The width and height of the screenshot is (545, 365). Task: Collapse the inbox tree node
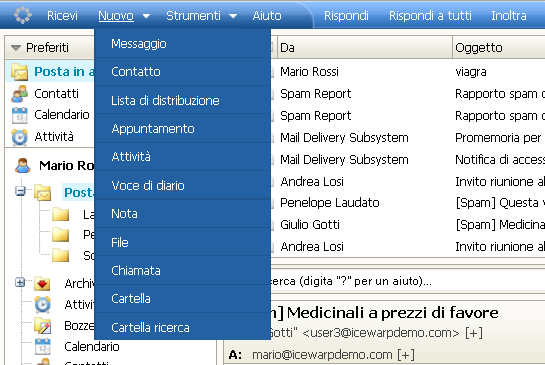pos(21,191)
